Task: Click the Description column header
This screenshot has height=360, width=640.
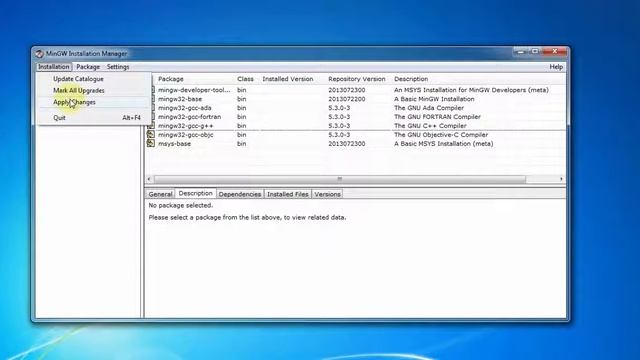Action: [411, 79]
